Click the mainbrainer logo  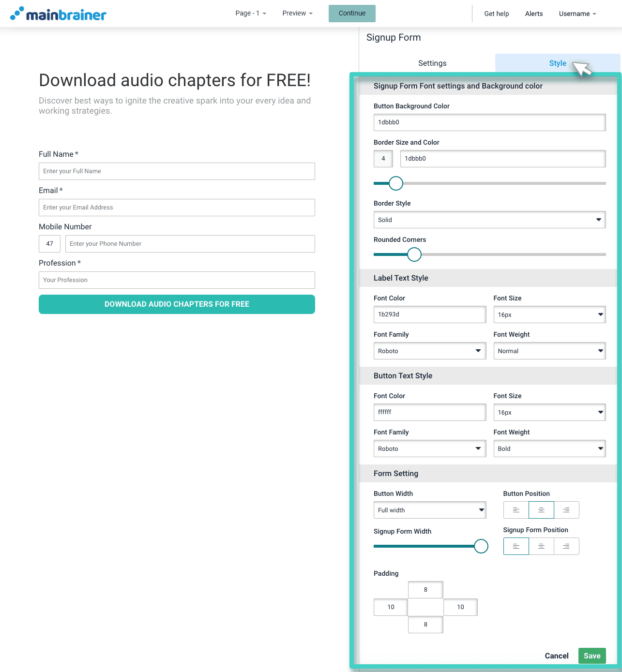[58, 14]
